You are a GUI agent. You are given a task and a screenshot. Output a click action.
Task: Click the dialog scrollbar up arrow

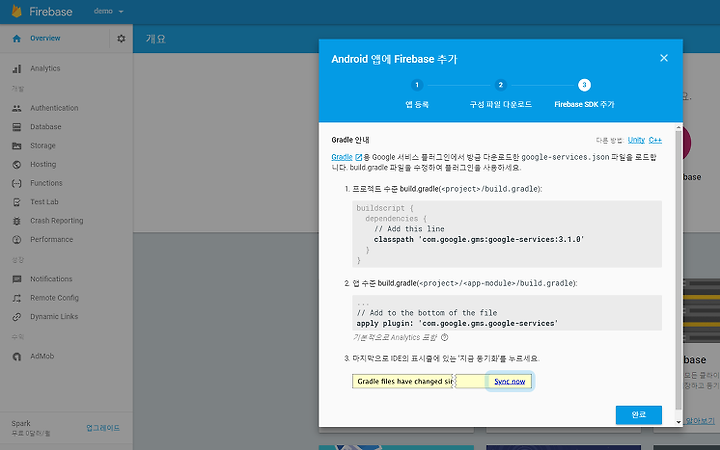pos(679,127)
